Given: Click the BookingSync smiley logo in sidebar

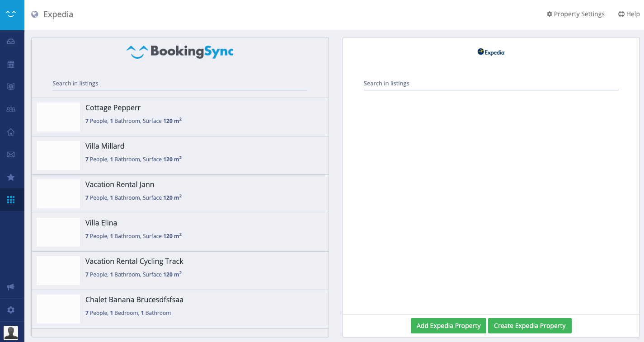Looking at the screenshot, I should tap(11, 14).
